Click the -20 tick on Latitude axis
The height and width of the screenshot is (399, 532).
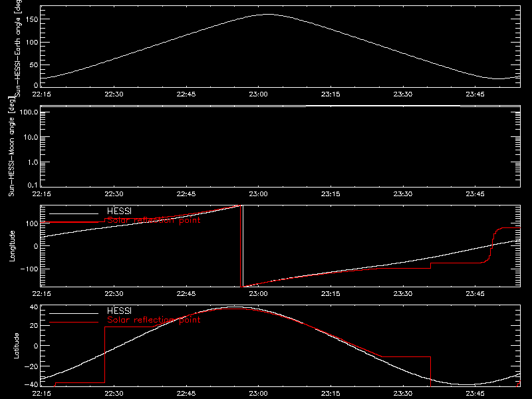(x=31, y=366)
